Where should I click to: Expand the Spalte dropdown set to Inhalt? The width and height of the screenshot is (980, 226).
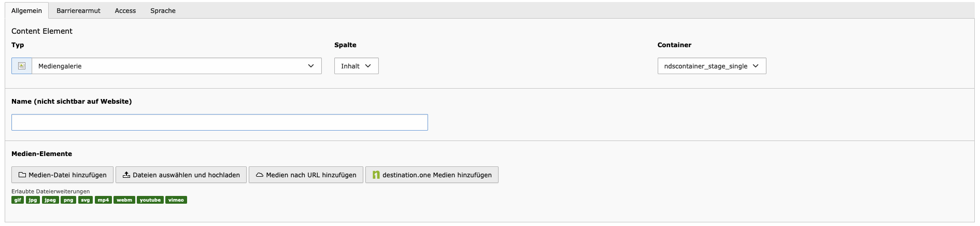pyautogui.click(x=356, y=66)
